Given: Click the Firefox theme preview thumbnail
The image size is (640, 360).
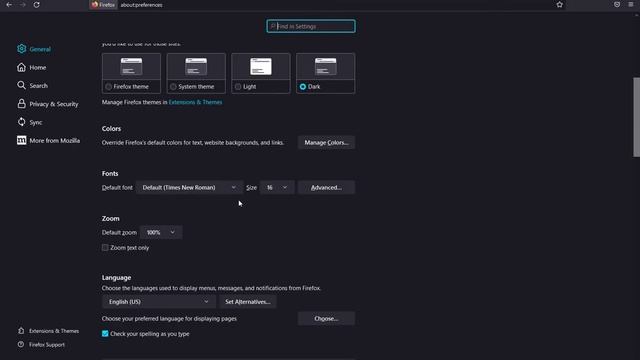Looking at the screenshot, I should coord(131,67).
